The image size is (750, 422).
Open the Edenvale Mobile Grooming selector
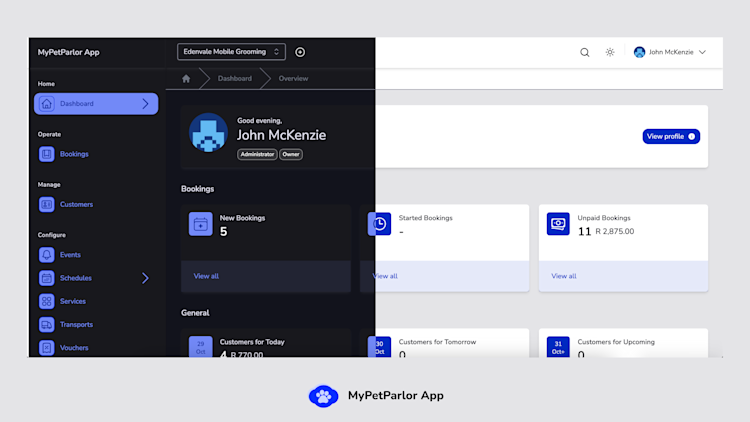point(232,52)
